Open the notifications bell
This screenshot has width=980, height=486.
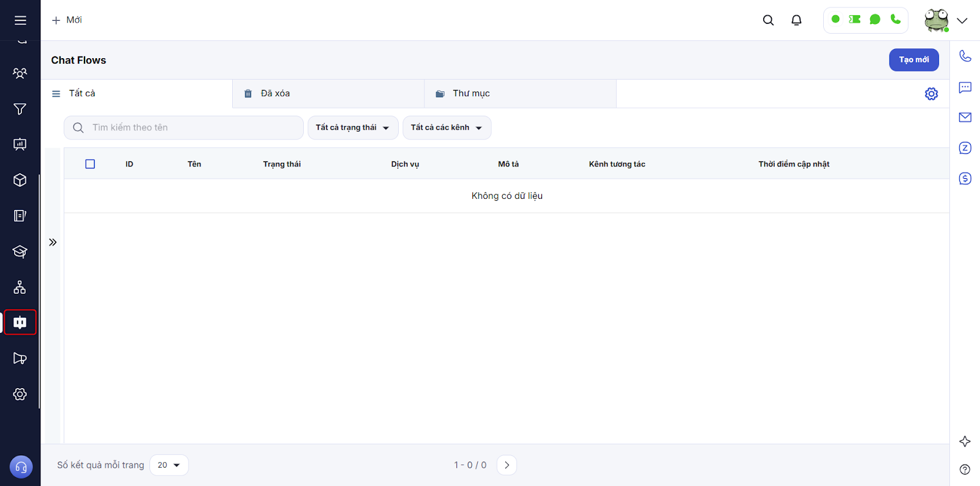[796, 20]
